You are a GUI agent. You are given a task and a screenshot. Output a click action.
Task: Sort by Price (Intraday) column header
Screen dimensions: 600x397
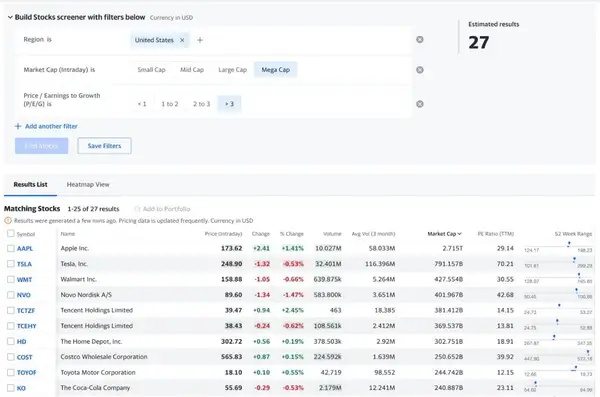223,234
